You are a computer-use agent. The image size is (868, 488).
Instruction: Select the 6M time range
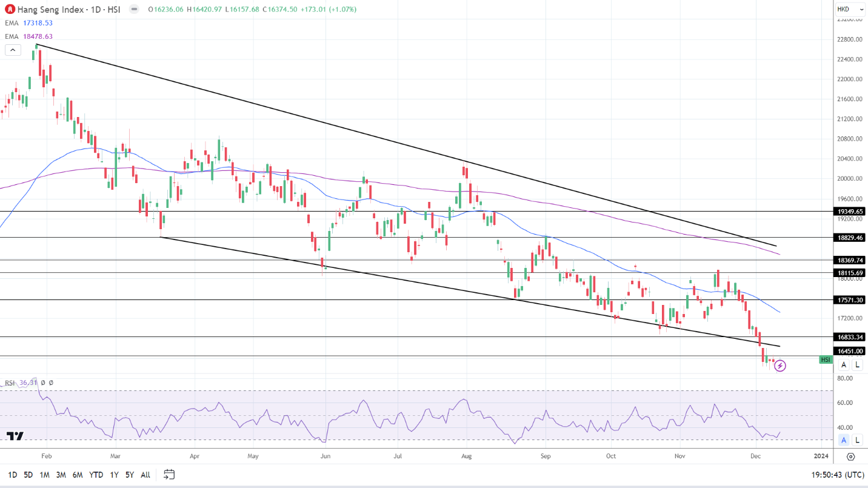tap(78, 475)
